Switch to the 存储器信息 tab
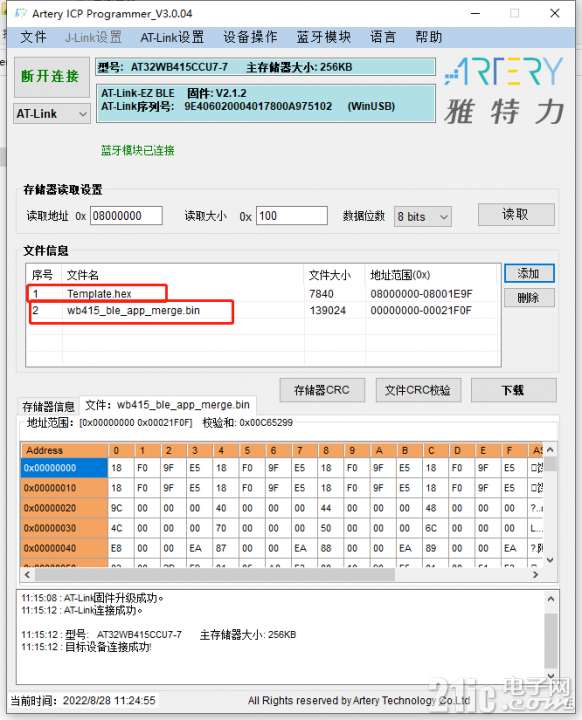This screenshot has width=582, height=720. click(x=48, y=406)
